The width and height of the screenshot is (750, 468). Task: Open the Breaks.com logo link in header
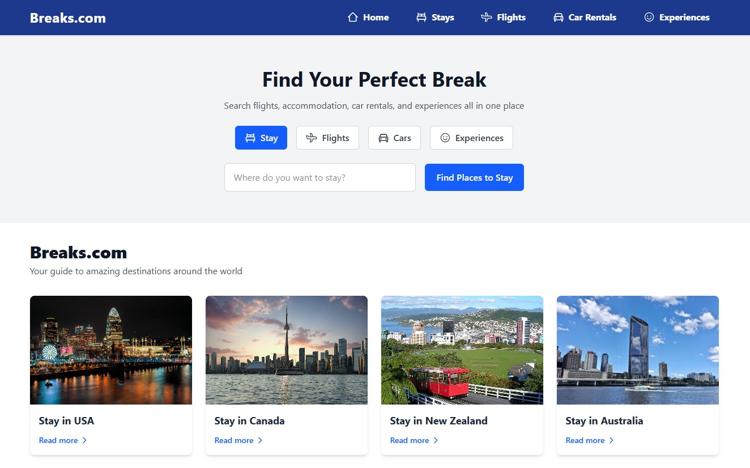(68, 17)
